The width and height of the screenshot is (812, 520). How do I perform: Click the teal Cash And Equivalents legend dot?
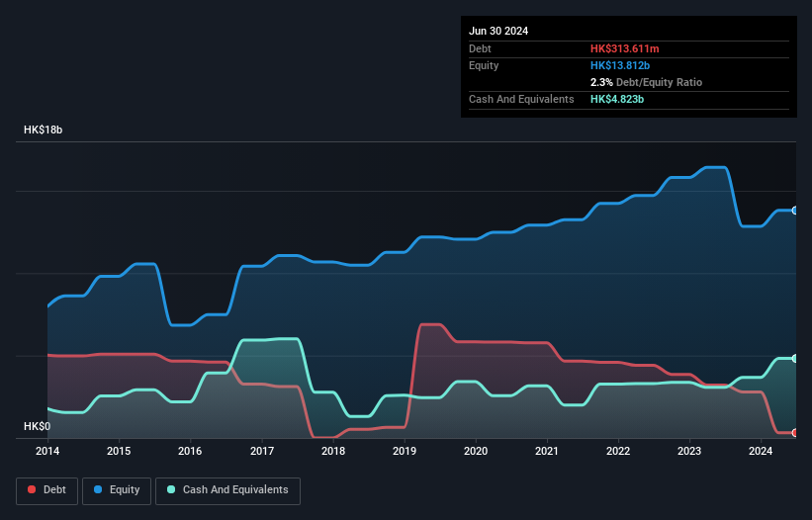click(171, 489)
